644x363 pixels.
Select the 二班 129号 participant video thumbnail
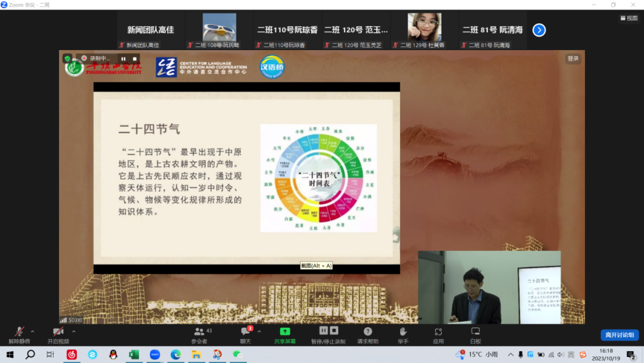coord(424,30)
